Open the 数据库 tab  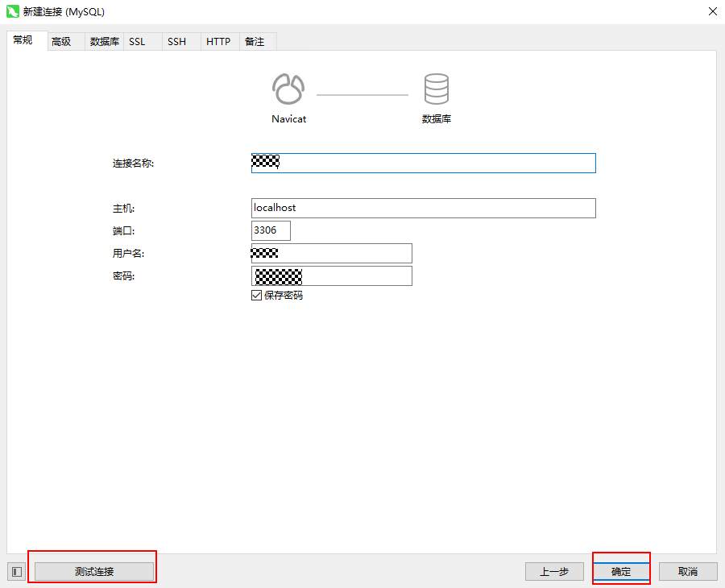[x=105, y=42]
